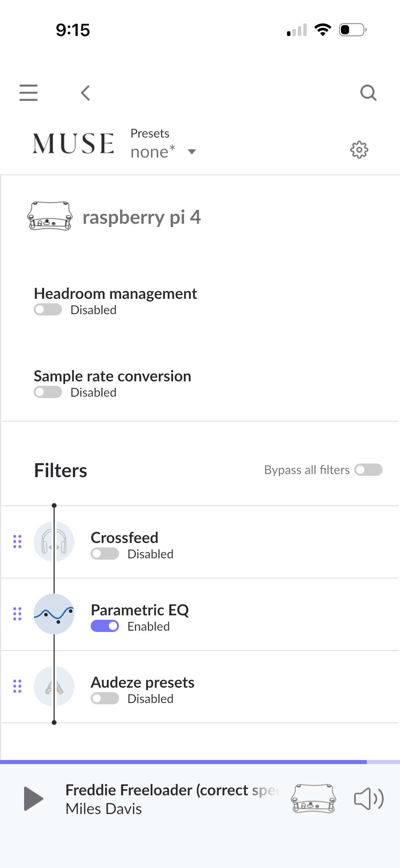The image size is (400, 868).
Task: Click the Crossfeed headphones icon
Action: tap(54, 541)
